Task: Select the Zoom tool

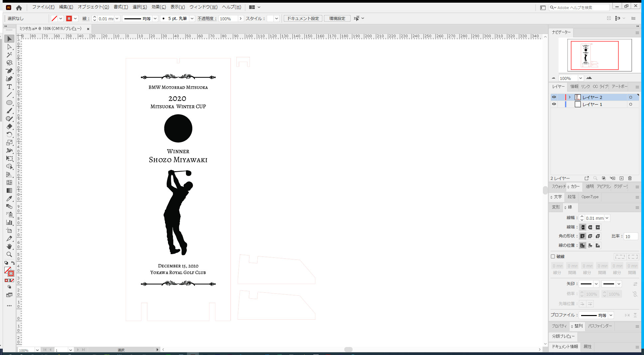Action: pyautogui.click(x=9, y=254)
